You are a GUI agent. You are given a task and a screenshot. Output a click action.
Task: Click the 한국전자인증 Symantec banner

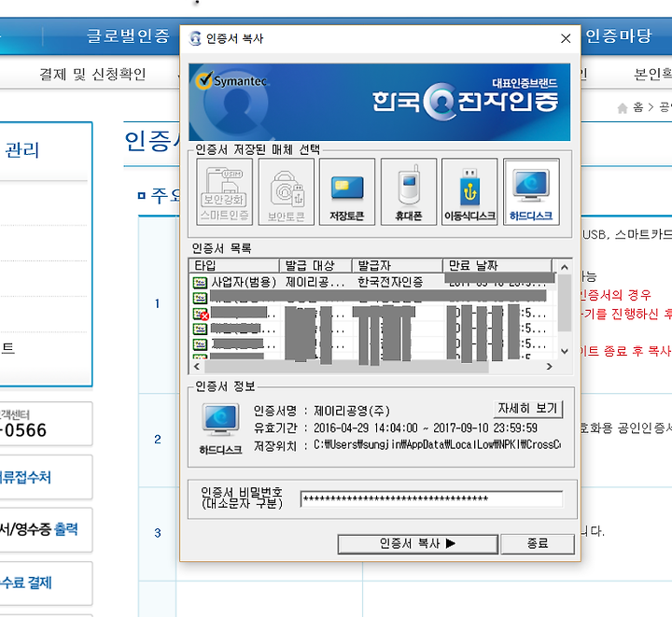(379, 102)
